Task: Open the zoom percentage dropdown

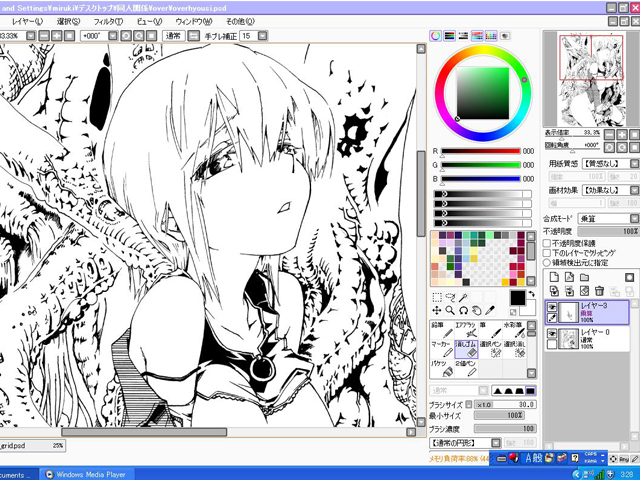Action: pyautogui.click(x=31, y=36)
